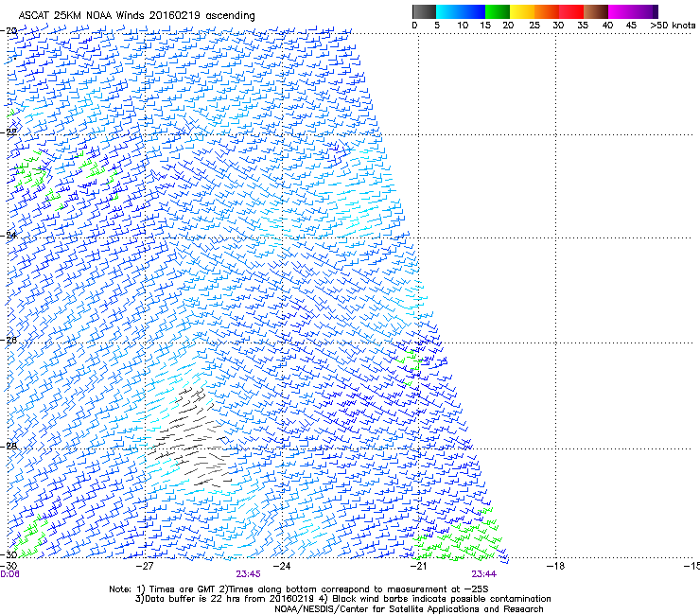
Task: Click the legend label '25'
Action: point(534,26)
